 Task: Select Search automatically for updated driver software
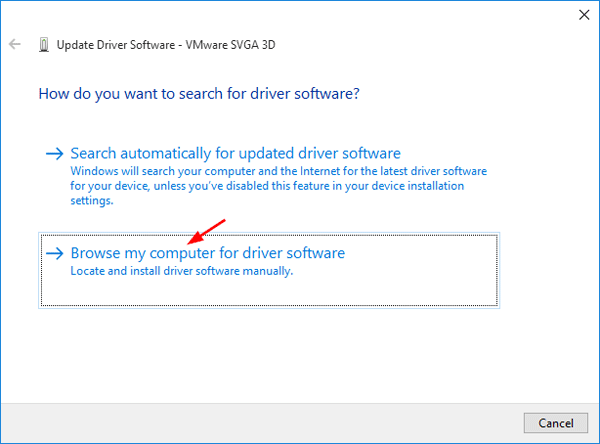tap(235, 154)
